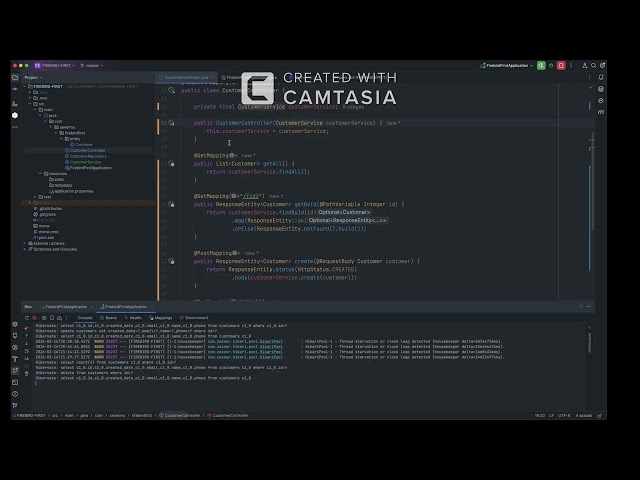This screenshot has width=640, height=480.
Task: Click the rerun application icon in Run toolbar
Action: pos(27,318)
